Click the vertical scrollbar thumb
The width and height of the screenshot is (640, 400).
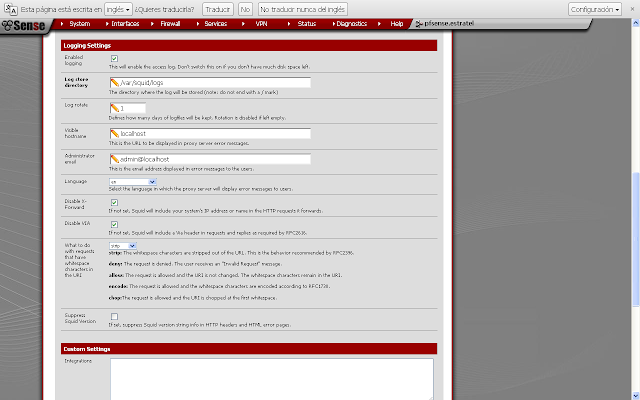pyautogui.click(x=636, y=239)
